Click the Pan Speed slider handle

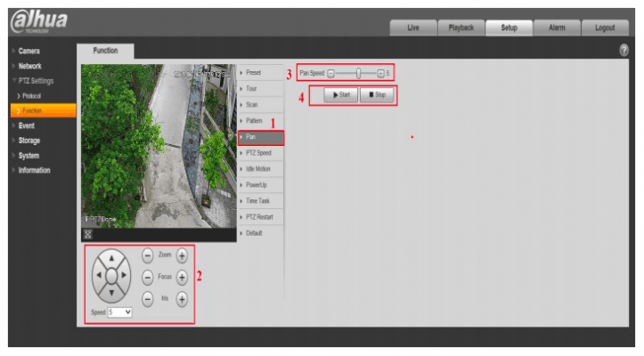point(358,73)
